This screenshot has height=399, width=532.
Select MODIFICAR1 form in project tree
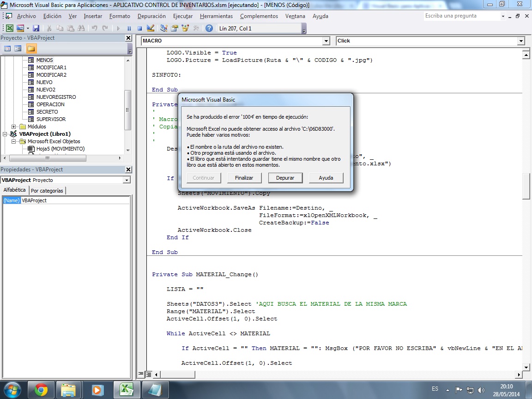(51, 67)
